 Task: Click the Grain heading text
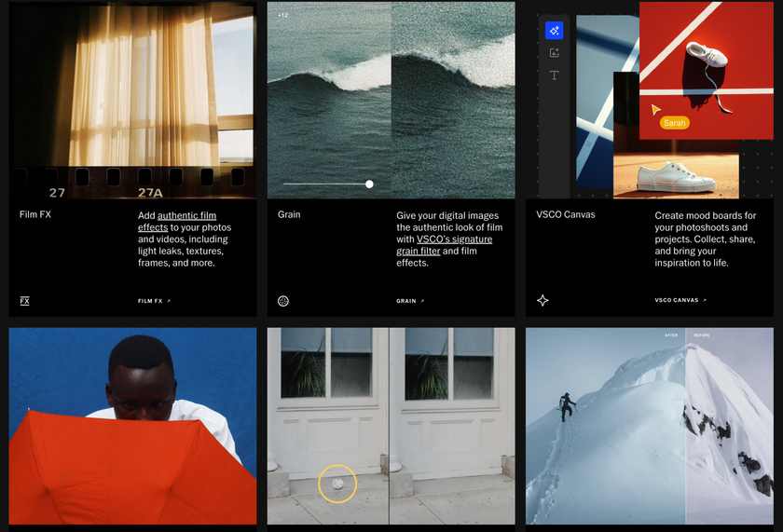point(289,214)
